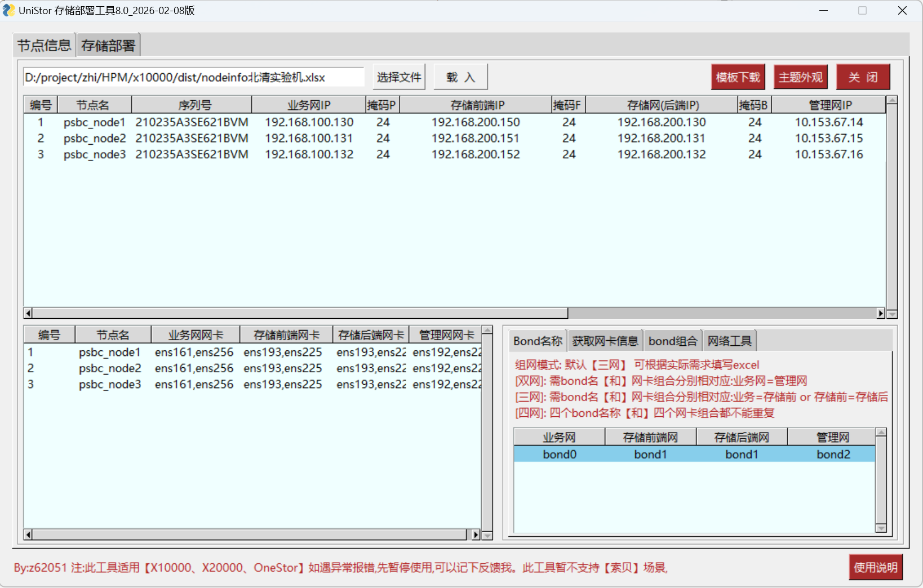Click the red 关闭 button
Screen dimensions: 923x588
click(x=863, y=77)
